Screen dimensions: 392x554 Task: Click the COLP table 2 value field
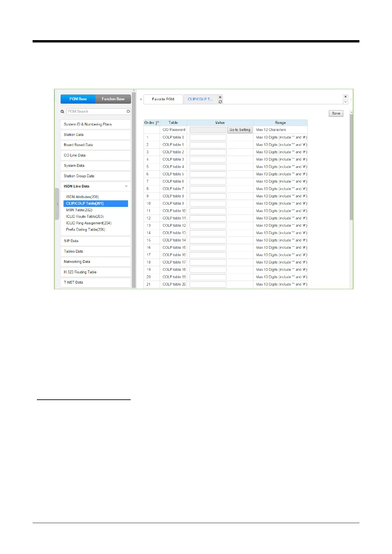click(208, 152)
